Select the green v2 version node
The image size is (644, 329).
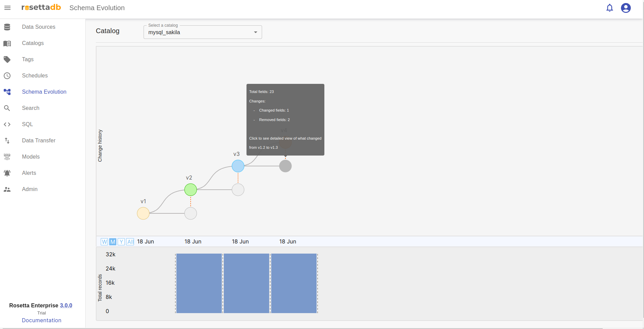point(191,190)
